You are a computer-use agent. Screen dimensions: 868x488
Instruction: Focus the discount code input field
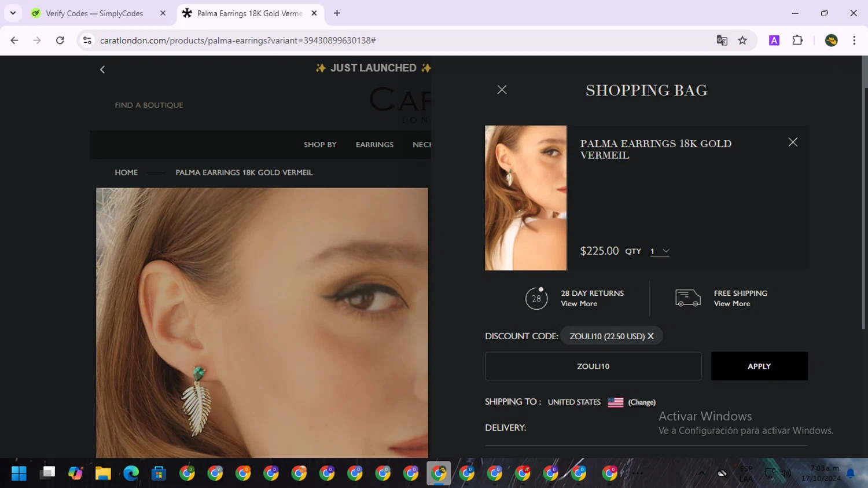(x=593, y=366)
